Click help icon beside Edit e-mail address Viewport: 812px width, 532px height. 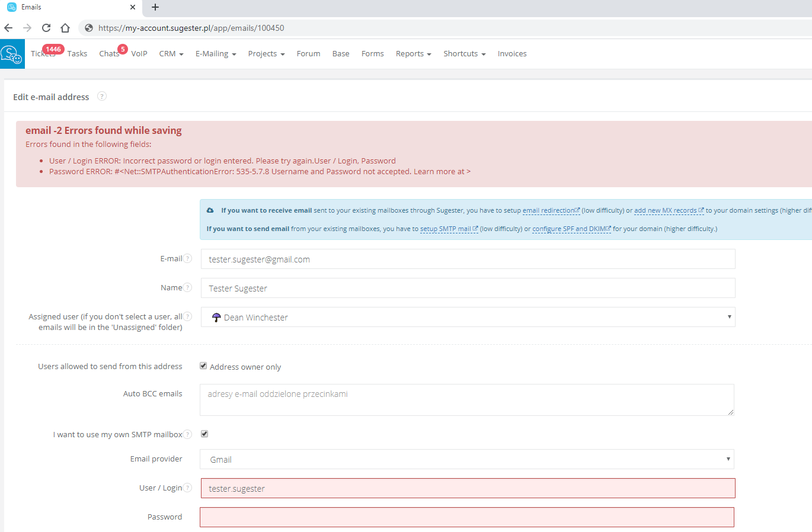102,97
